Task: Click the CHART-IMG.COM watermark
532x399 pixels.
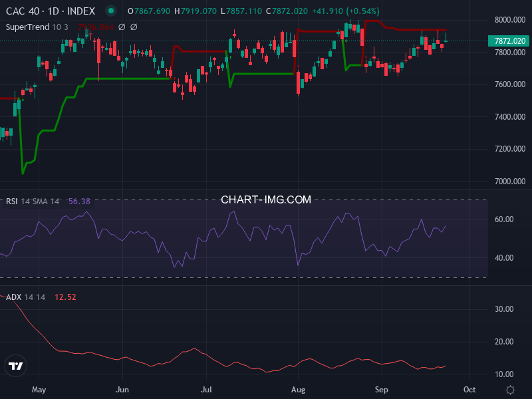Action: 266,199
